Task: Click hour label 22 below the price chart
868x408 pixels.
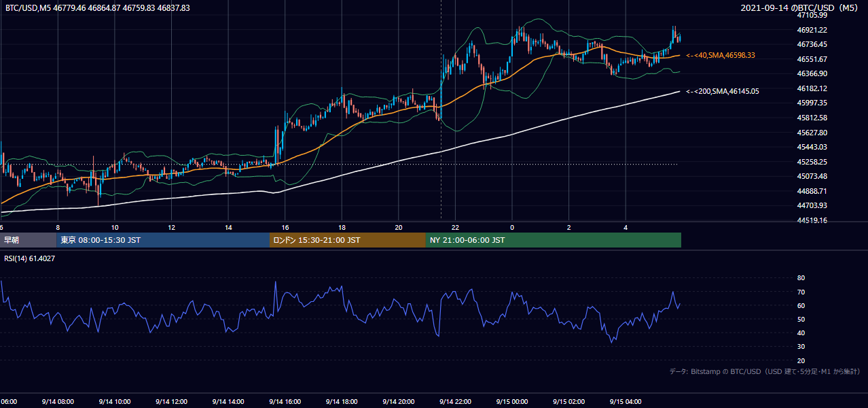Action: [455, 227]
